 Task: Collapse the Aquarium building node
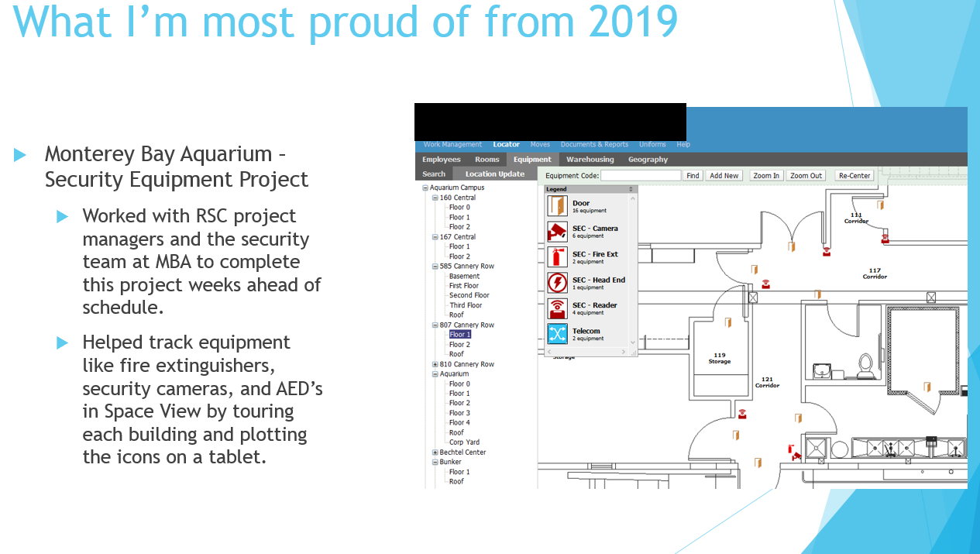click(435, 374)
